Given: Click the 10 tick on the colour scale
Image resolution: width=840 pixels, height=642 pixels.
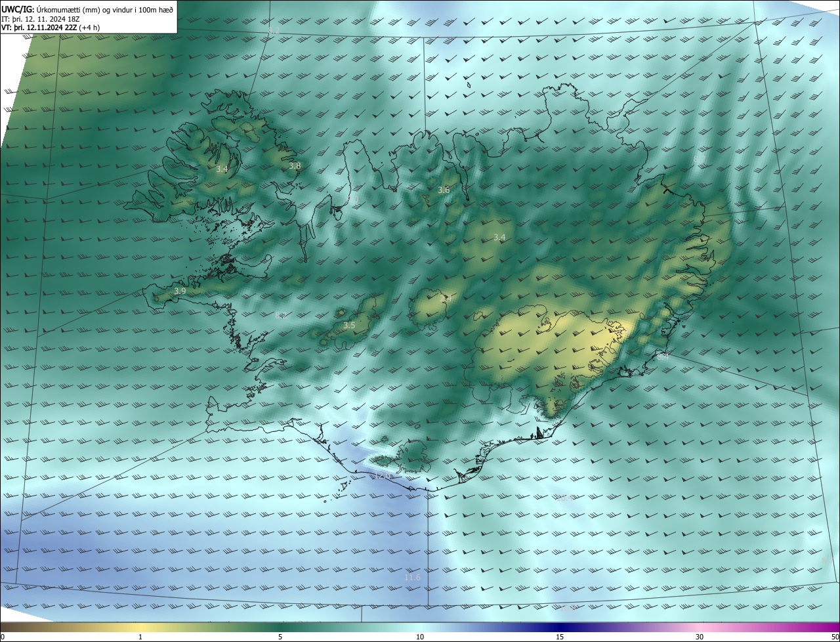Looking at the screenshot, I should tap(420, 637).
